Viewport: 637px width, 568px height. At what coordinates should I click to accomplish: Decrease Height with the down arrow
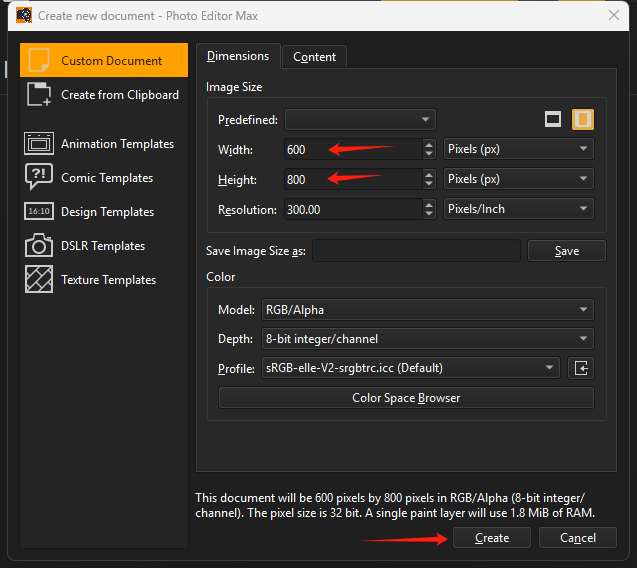pyautogui.click(x=429, y=184)
